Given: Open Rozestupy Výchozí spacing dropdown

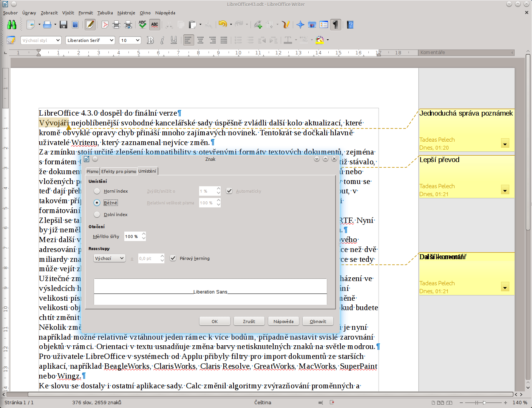Looking at the screenshot, I should (110, 258).
